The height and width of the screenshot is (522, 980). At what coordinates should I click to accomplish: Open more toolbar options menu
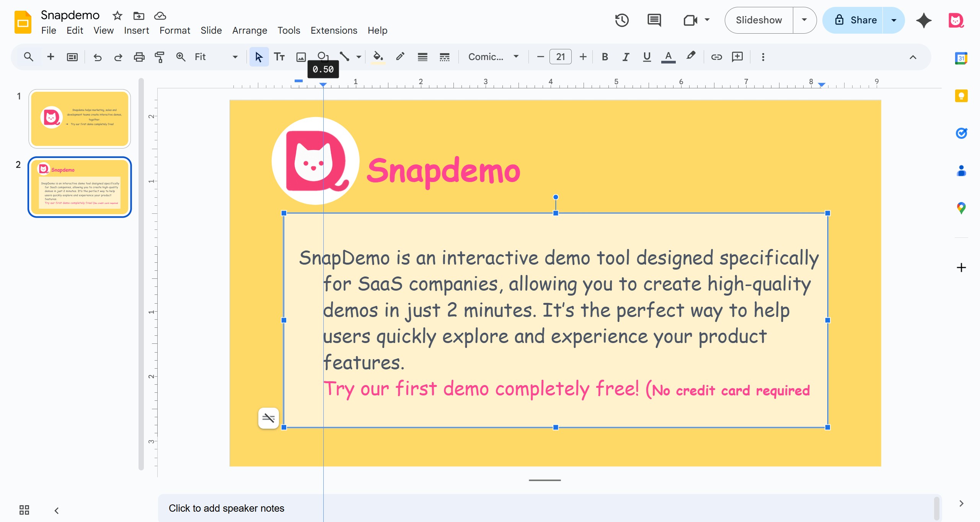tap(763, 57)
